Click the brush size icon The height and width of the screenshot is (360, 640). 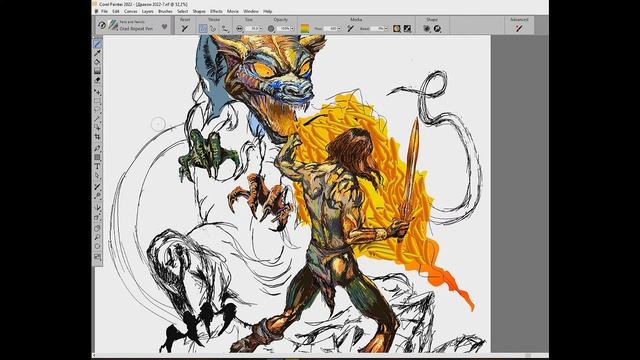240,29
